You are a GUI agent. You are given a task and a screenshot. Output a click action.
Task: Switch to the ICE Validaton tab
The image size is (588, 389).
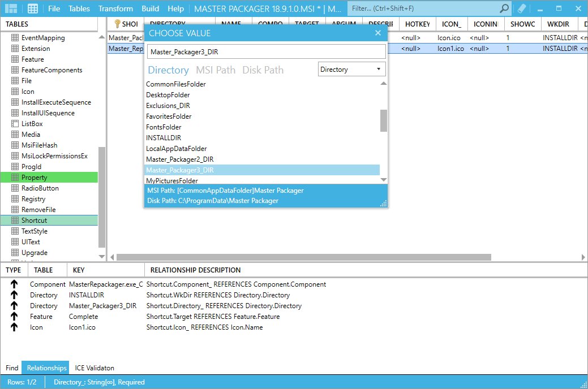95,368
